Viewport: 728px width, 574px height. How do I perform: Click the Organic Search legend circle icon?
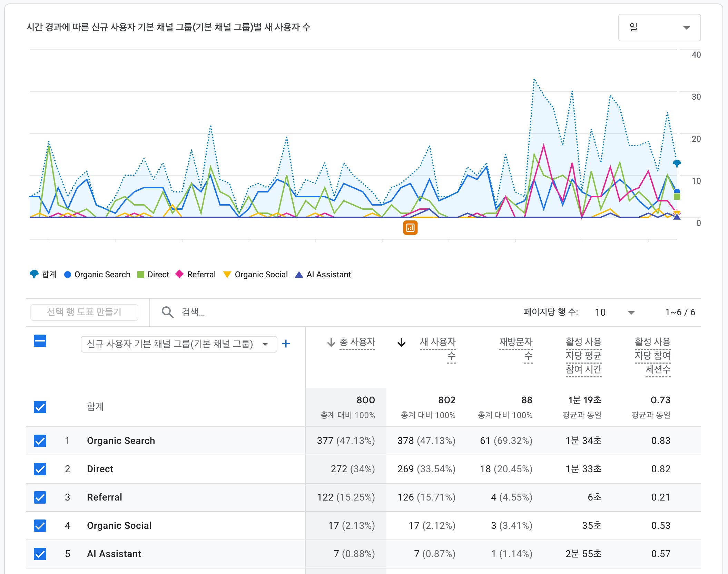(x=68, y=275)
